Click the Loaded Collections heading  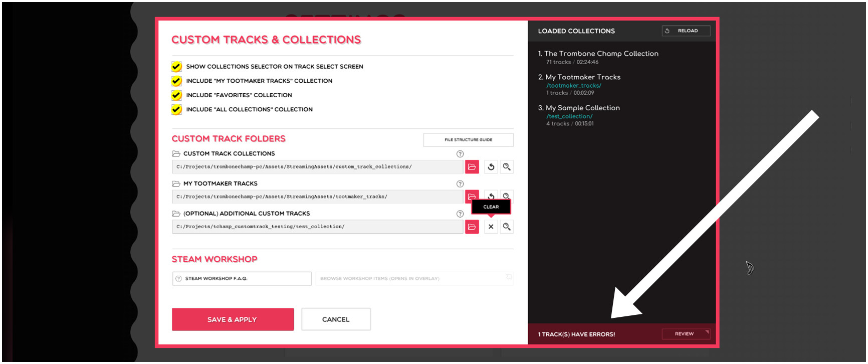click(x=576, y=31)
